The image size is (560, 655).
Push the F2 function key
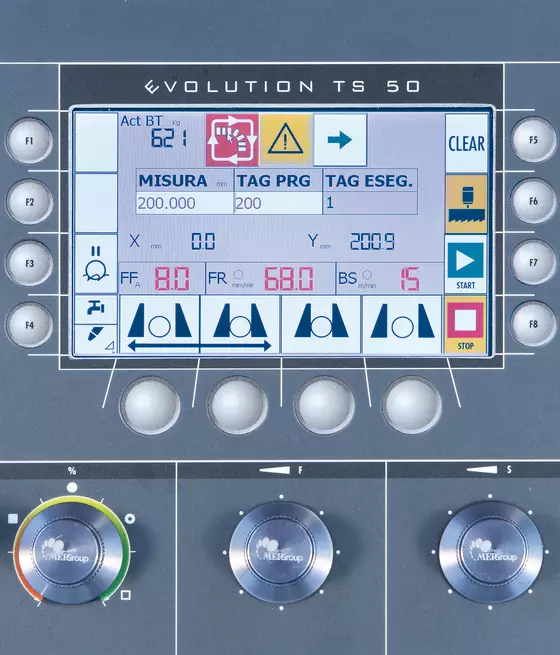point(29,202)
